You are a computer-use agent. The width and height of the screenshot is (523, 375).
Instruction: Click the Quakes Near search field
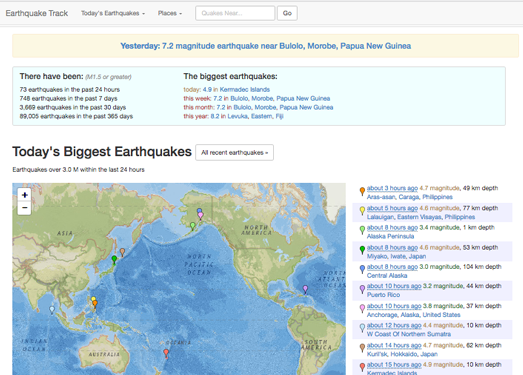click(235, 13)
